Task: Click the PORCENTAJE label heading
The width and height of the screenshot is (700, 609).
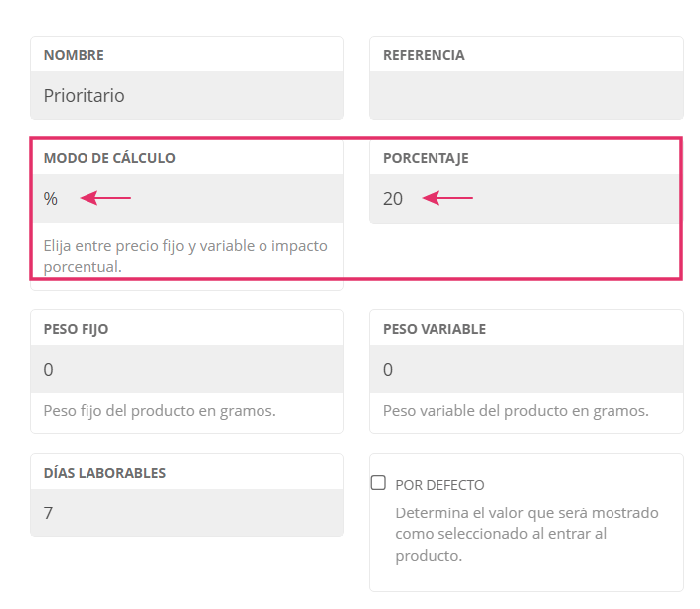Action: pyautogui.click(x=426, y=158)
